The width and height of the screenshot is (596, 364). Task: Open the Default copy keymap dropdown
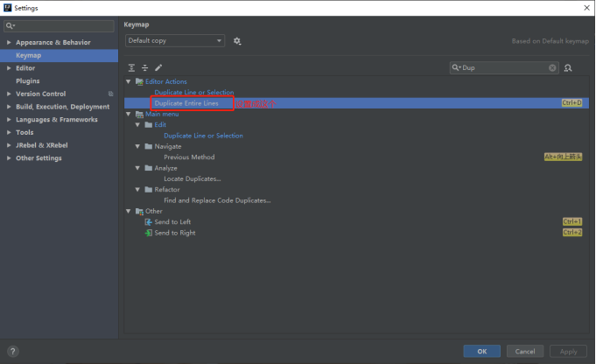[175, 40]
